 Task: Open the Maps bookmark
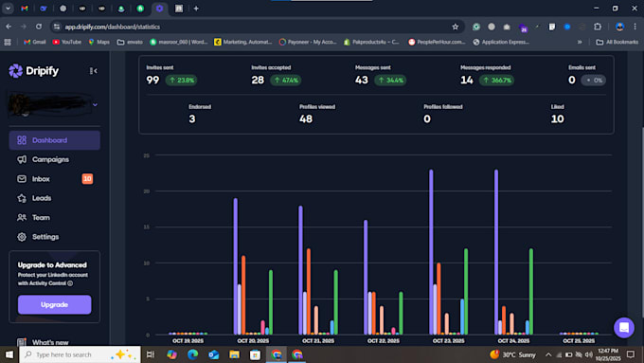coord(99,42)
